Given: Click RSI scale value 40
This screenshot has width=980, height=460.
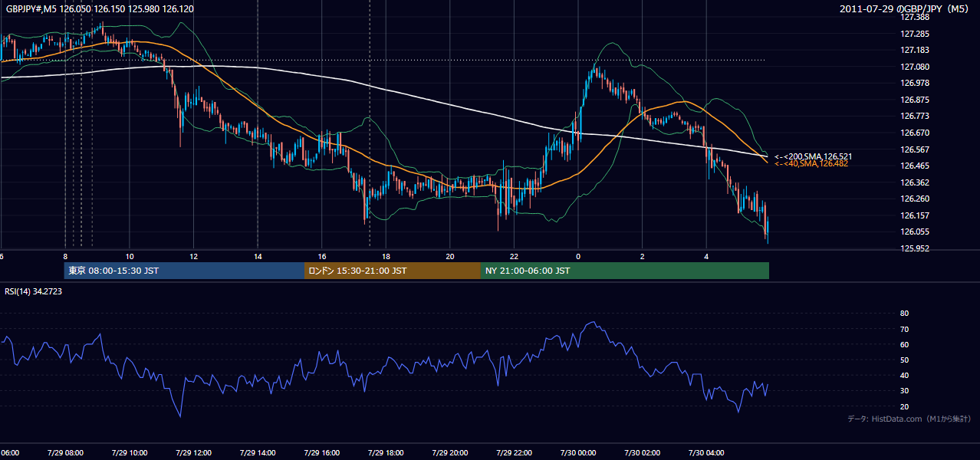Looking at the screenshot, I should click(904, 375).
